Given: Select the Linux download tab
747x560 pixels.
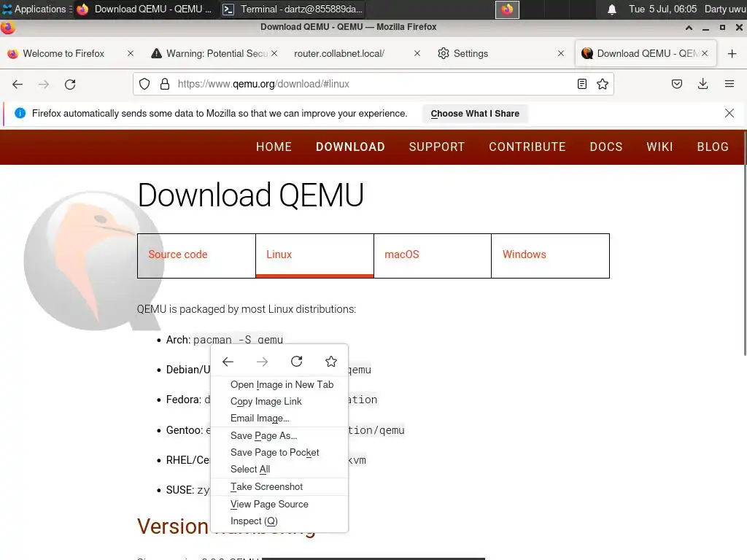Looking at the screenshot, I should pyautogui.click(x=314, y=256).
